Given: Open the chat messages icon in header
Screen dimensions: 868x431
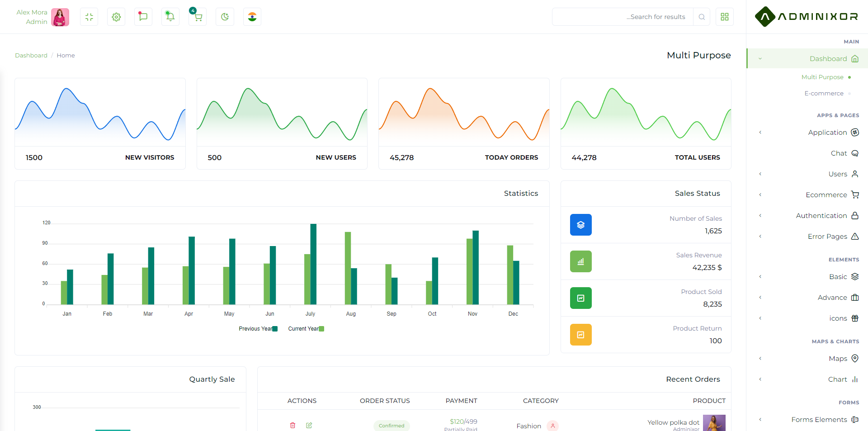Looking at the screenshot, I should [143, 17].
